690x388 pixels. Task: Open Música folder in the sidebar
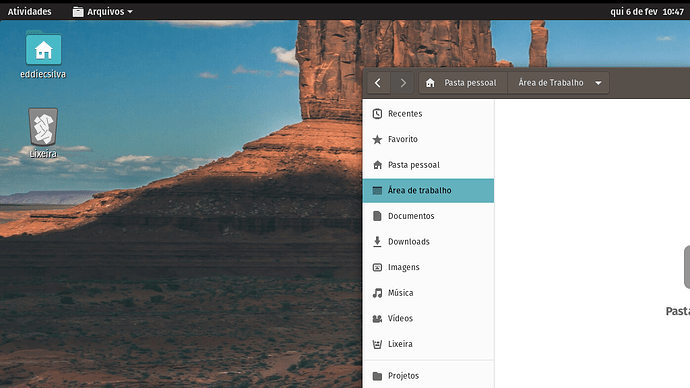428,293
